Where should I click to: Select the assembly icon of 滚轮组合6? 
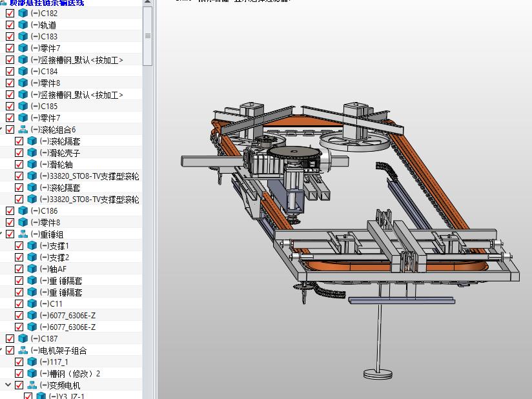coord(23,129)
